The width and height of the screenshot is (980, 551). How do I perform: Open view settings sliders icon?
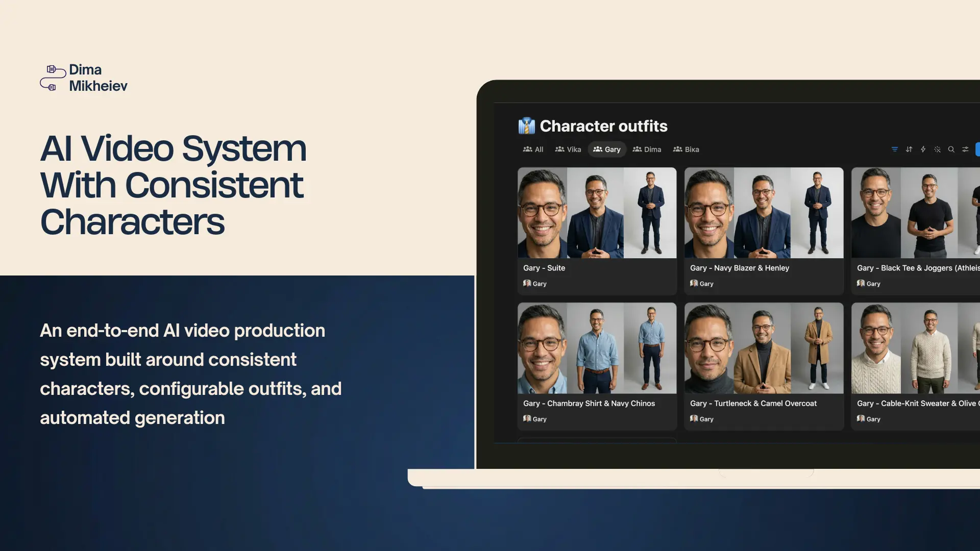pos(965,149)
